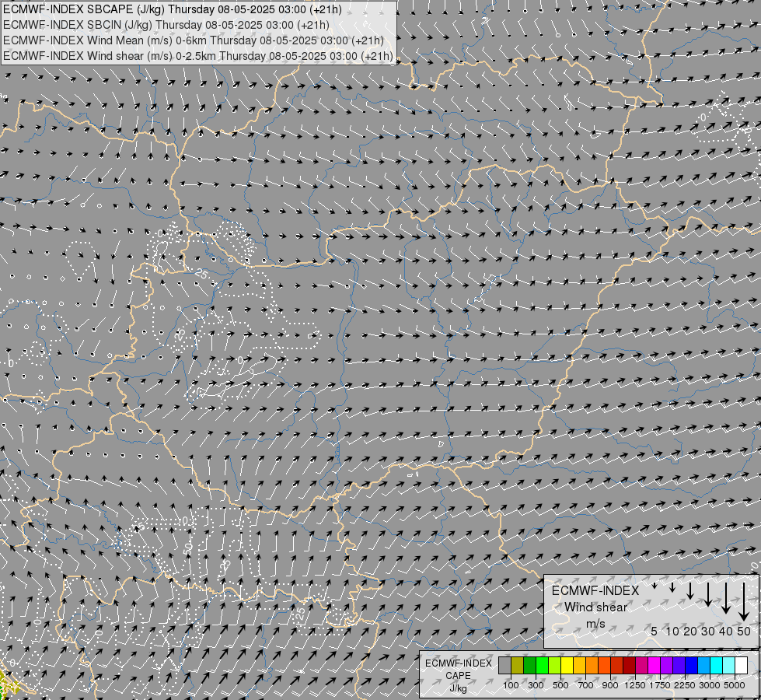Pick the pure blue swatch right of 2250
Viewport: 761px width, 700px height.
point(692,665)
